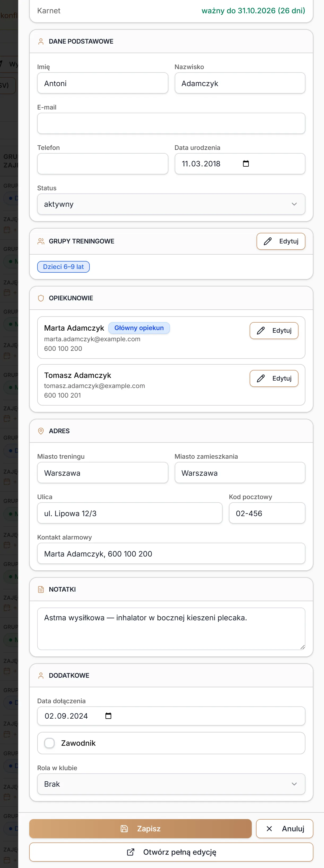
Task: Click marta.adamczyk@example.com email text
Action: [92, 339]
